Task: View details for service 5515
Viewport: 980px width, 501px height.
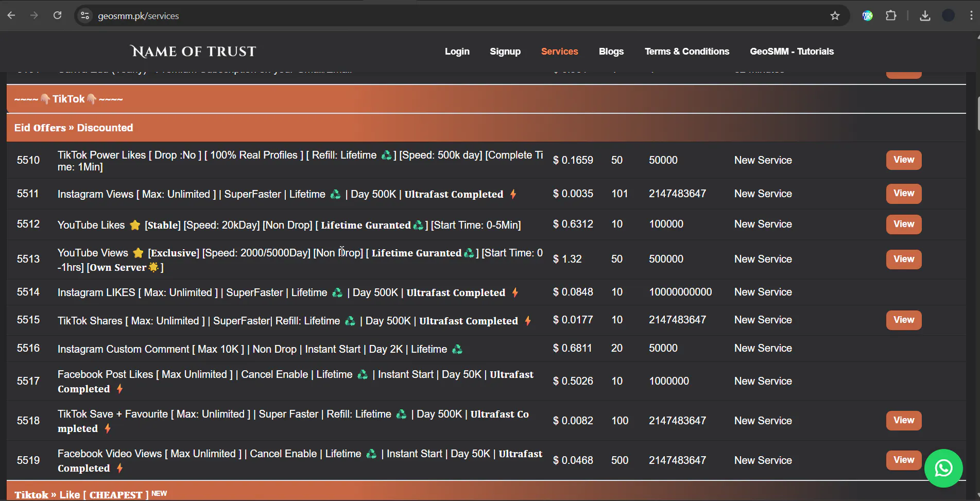Action: [904, 320]
